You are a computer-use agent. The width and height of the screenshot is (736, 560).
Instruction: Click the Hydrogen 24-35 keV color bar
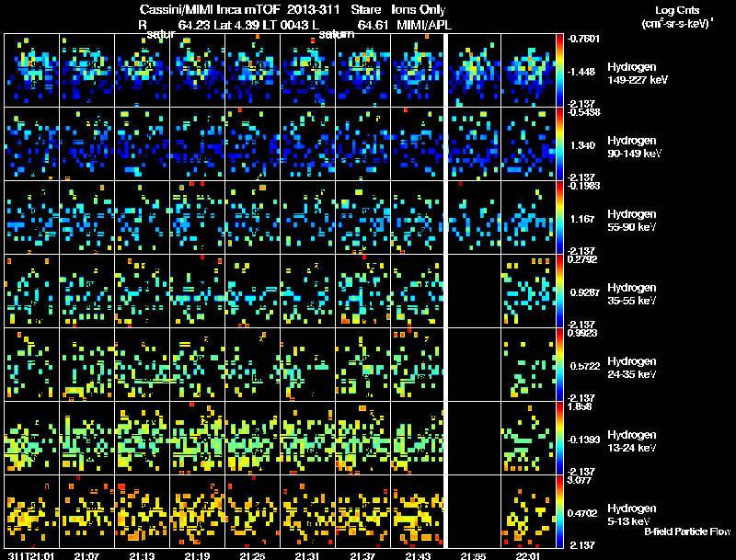tap(559, 365)
